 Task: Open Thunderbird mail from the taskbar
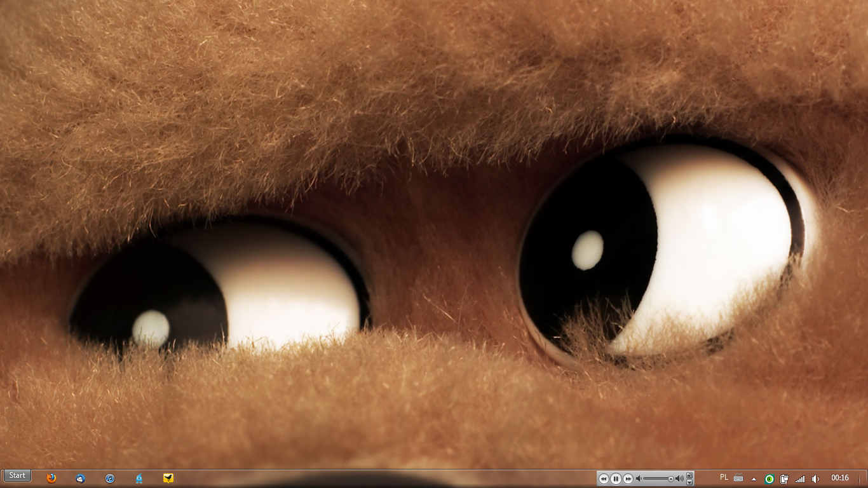pyautogui.click(x=81, y=478)
